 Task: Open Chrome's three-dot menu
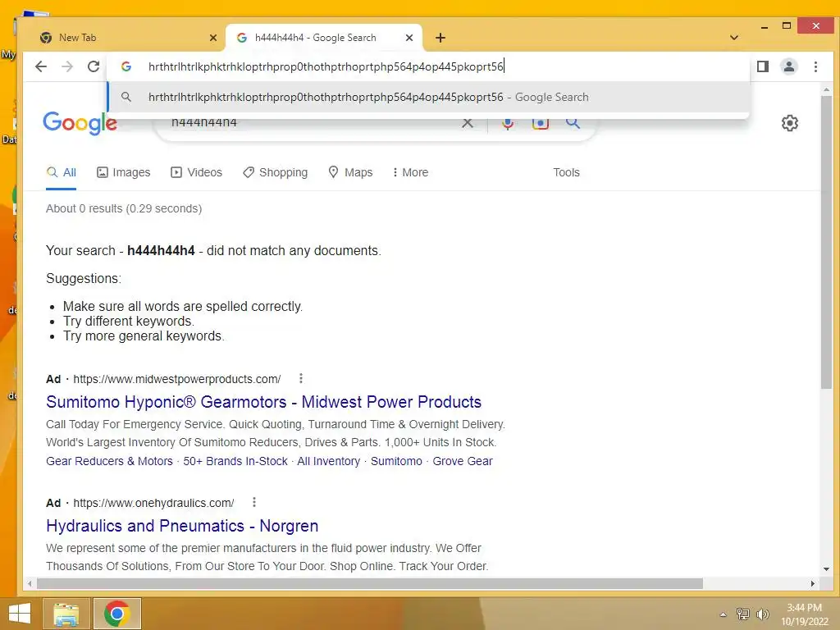click(x=815, y=66)
